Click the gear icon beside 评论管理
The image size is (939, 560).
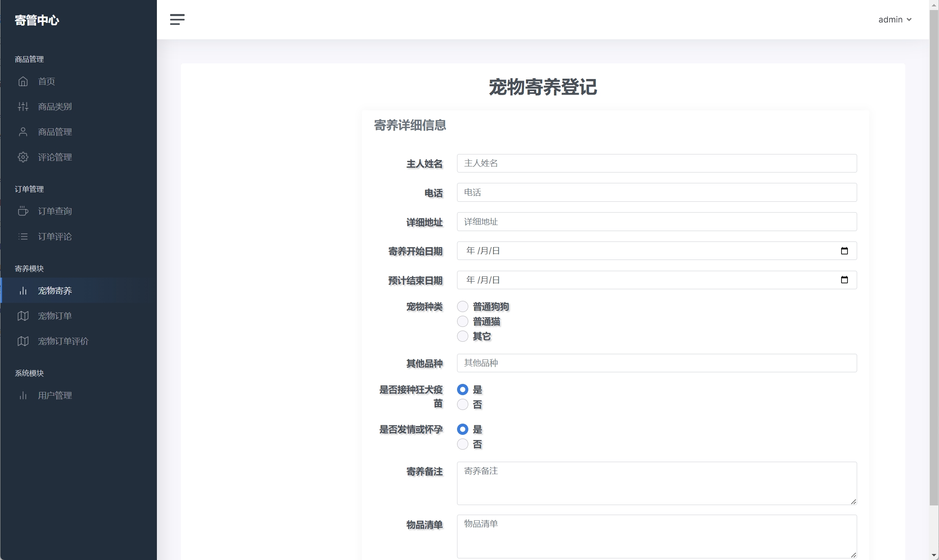coord(23,157)
